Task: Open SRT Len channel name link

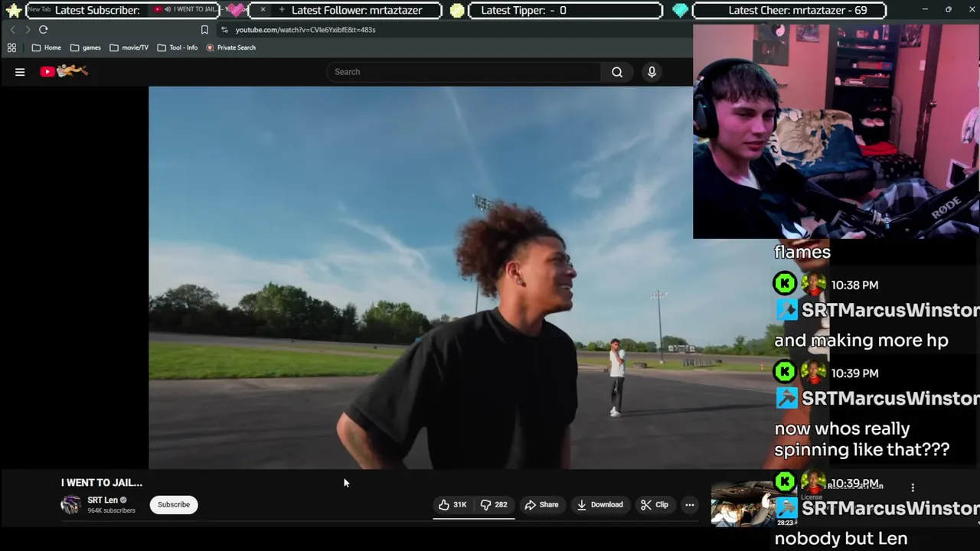Action: coord(103,500)
